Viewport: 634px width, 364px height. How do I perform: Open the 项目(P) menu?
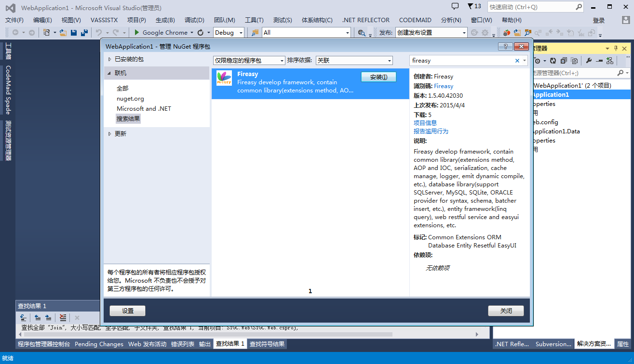[x=136, y=20]
